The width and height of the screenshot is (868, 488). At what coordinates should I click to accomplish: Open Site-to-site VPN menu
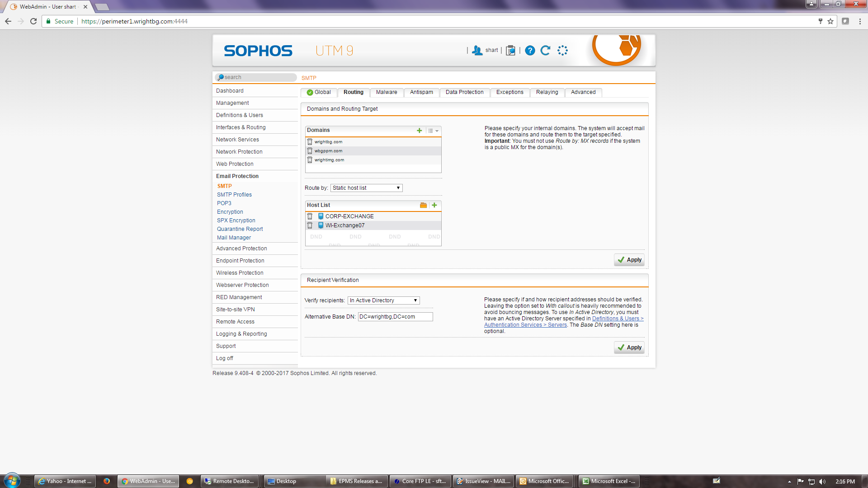pos(255,310)
